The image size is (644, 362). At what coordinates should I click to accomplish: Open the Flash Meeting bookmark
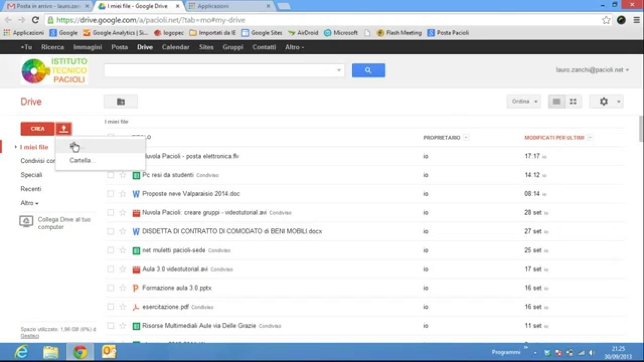[x=398, y=33]
